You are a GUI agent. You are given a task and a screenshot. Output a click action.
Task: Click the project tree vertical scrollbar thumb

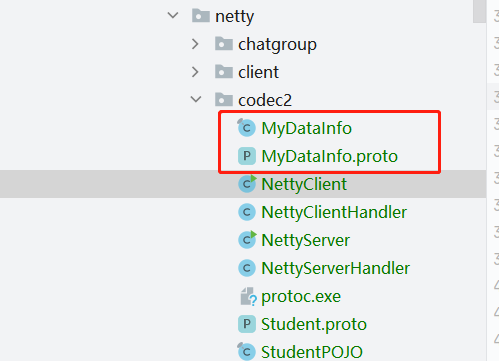click(479, 11)
